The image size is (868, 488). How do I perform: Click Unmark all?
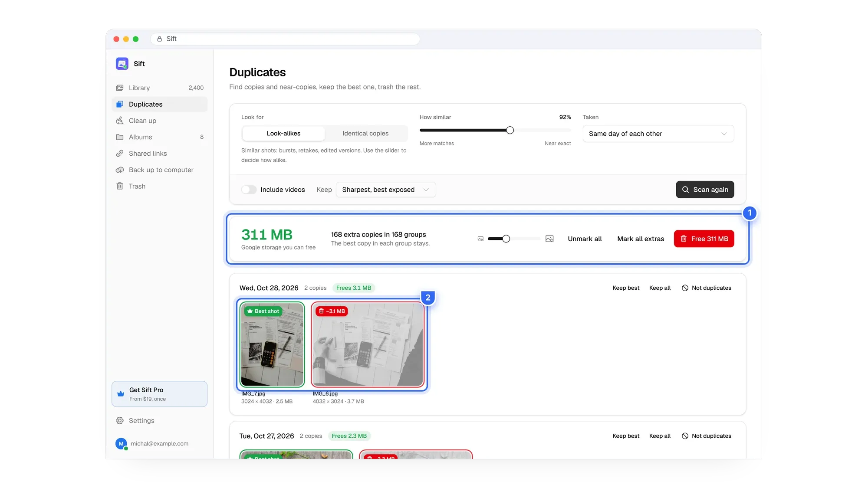click(585, 239)
